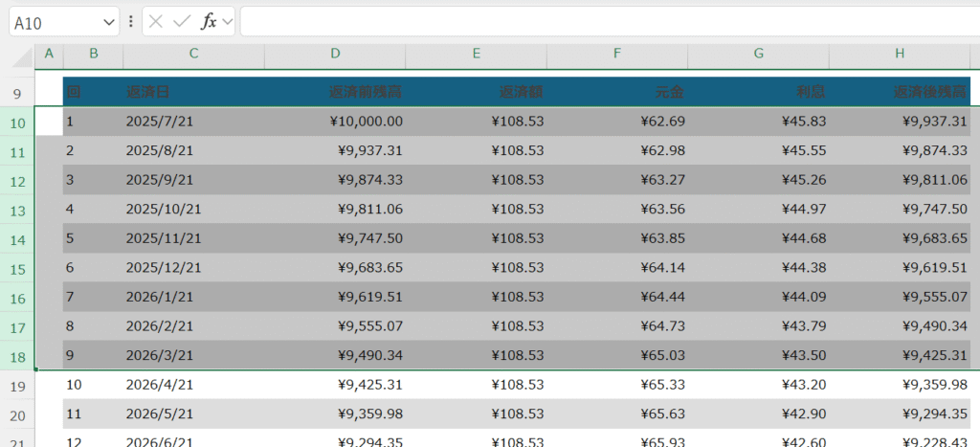
Task: Click the date cell 2026/1/21
Action: (193, 297)
